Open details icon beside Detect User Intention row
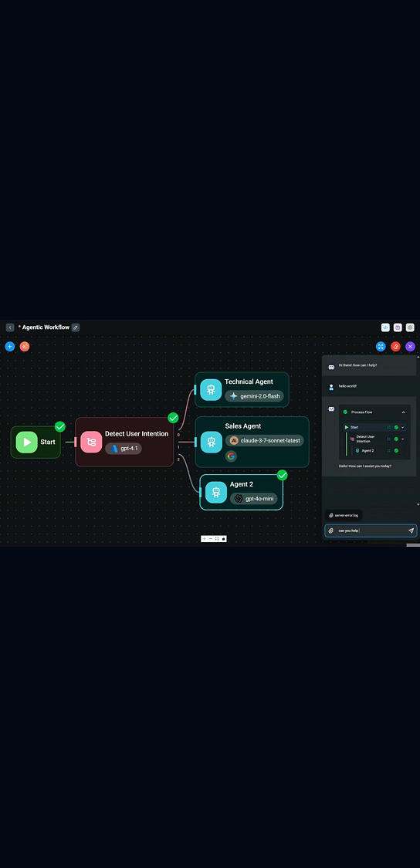This screenshot has width=420, height=868. [x=389, y=439]
